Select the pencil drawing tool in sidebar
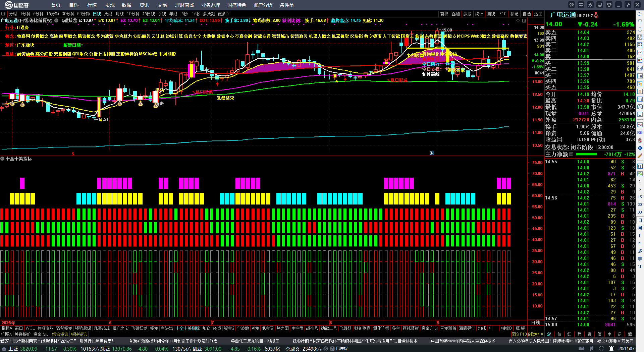Screen dimensions: 644x352 coord(640,156)
